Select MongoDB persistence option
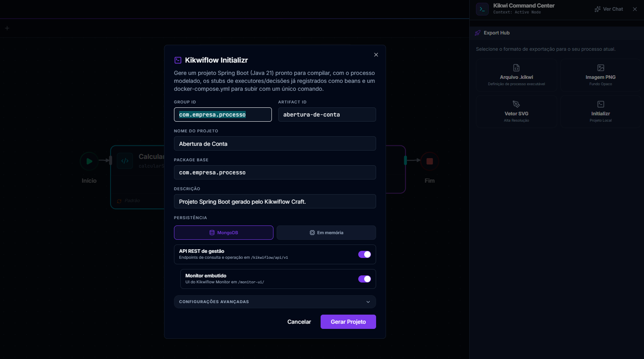Viewport: 644px width, 359px height. [x=224, y=233]
